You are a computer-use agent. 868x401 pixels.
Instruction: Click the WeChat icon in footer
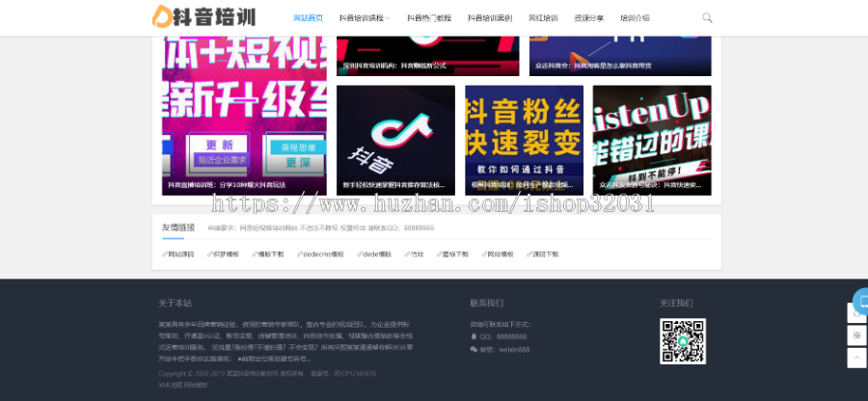coord(474,350)
